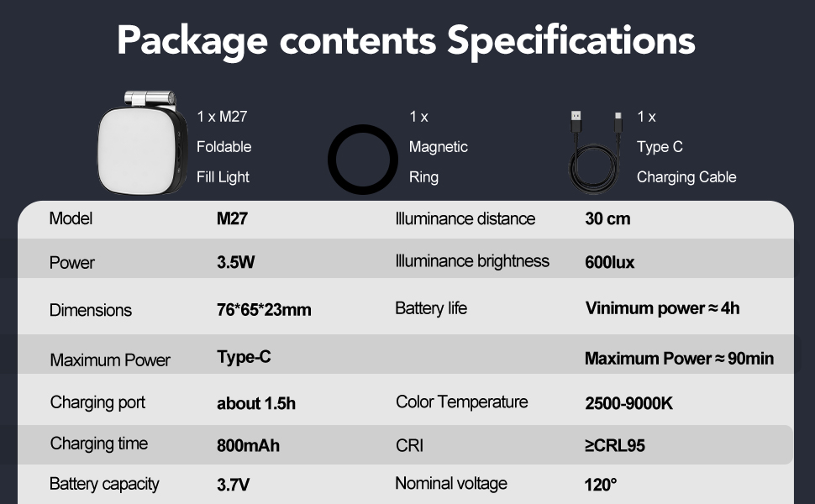This screenshot has height=504, width=815.
Task: Click the CRI value "≥CRL95"
Action: 614,445
